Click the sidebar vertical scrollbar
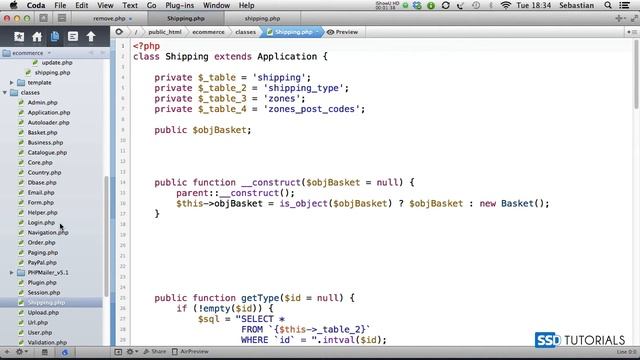The image size is (640, 360). click(x=106, y=237)
